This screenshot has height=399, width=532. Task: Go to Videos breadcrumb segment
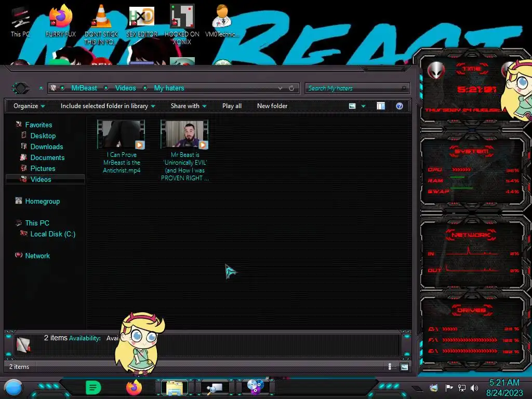125,88
